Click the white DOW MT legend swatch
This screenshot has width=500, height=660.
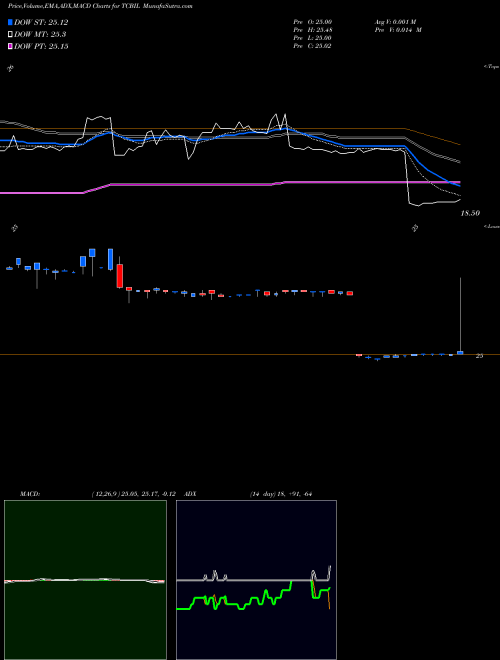coord(10,35)
